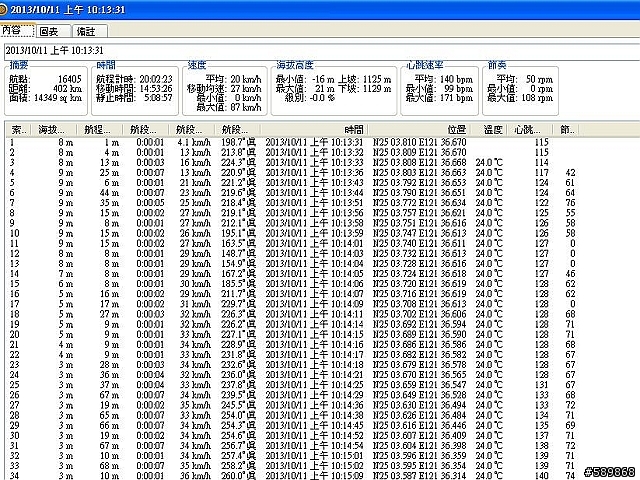Image resolution: width=640 pixels, height=480 pixels.
Task: Click the window icon in title bar
Action: [3, 9]
